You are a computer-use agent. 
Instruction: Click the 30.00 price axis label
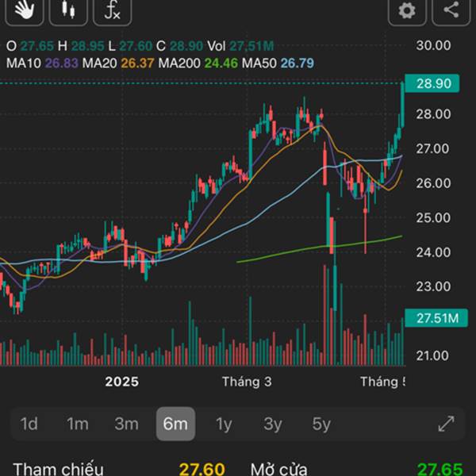433,45
